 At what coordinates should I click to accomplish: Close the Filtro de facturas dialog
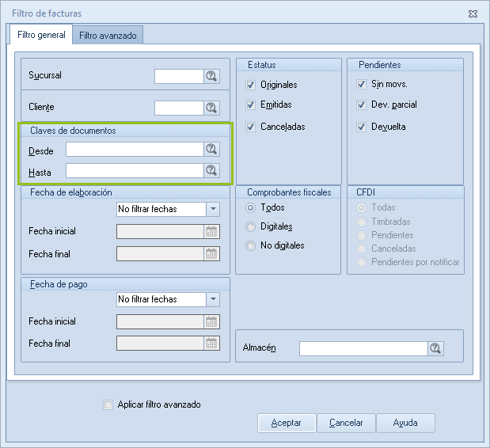(473, 13)
